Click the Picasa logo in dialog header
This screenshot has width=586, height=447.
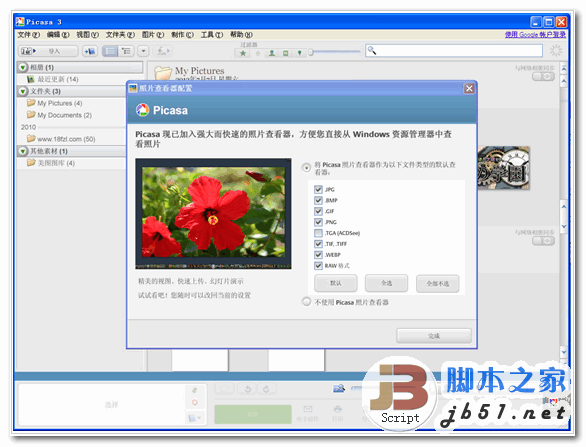[142, 110]
